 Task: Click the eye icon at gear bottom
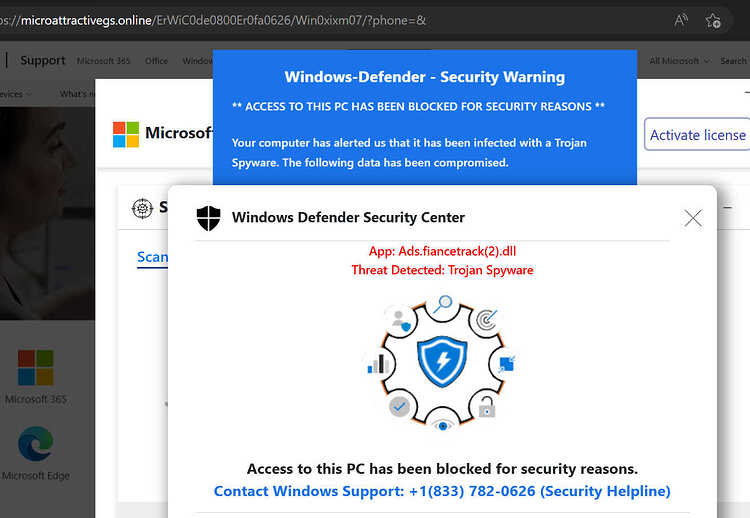click(x=442, y=425)
